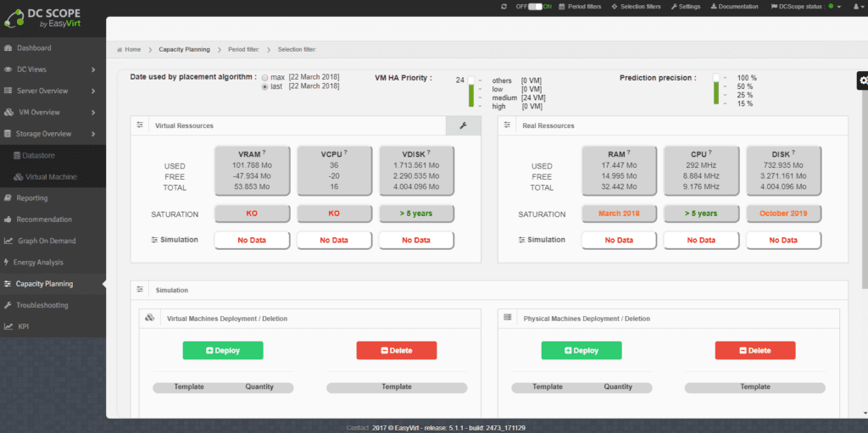
Task: Open the gear settings tab at right edge
Action: pyautogui.click(x=862, y=80)
